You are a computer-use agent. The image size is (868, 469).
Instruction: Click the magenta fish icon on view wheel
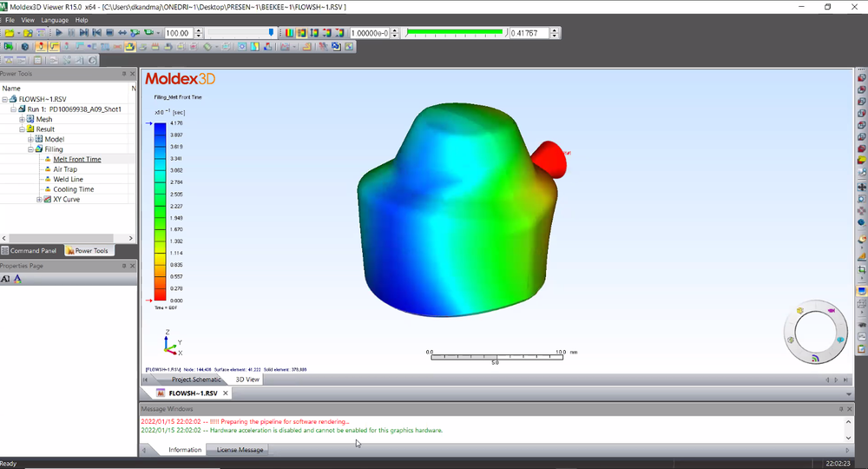coord(831,310)
